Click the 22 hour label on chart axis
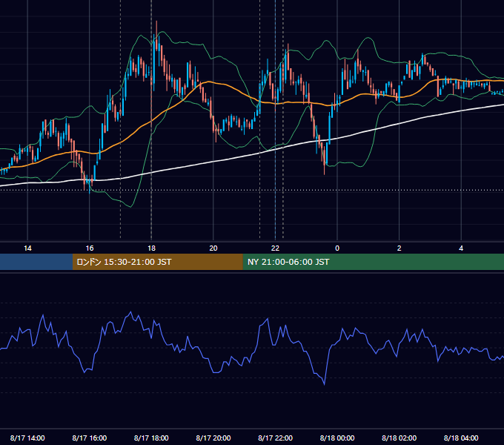The image size is (504, 445). (x=275, y=248)
